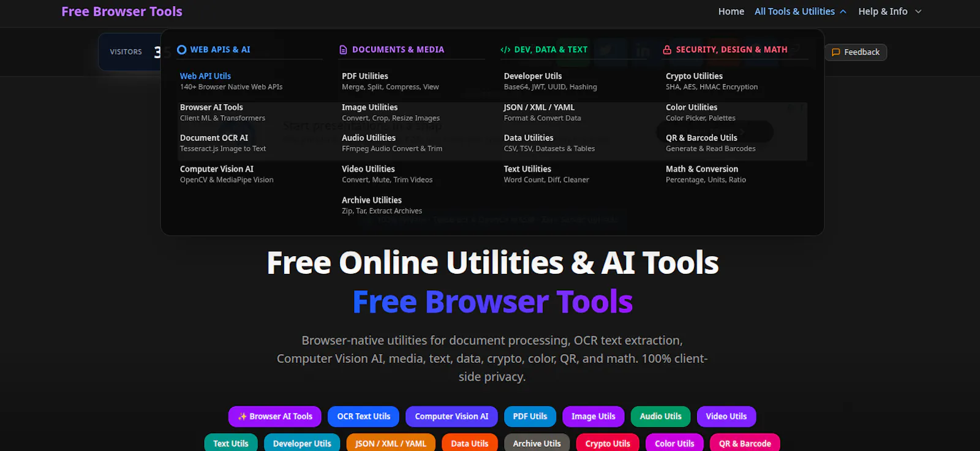Viewport: 980px width, 451px height.
Task: Choose Video Utilities menu entry
Action: click(x=387, y=174)
